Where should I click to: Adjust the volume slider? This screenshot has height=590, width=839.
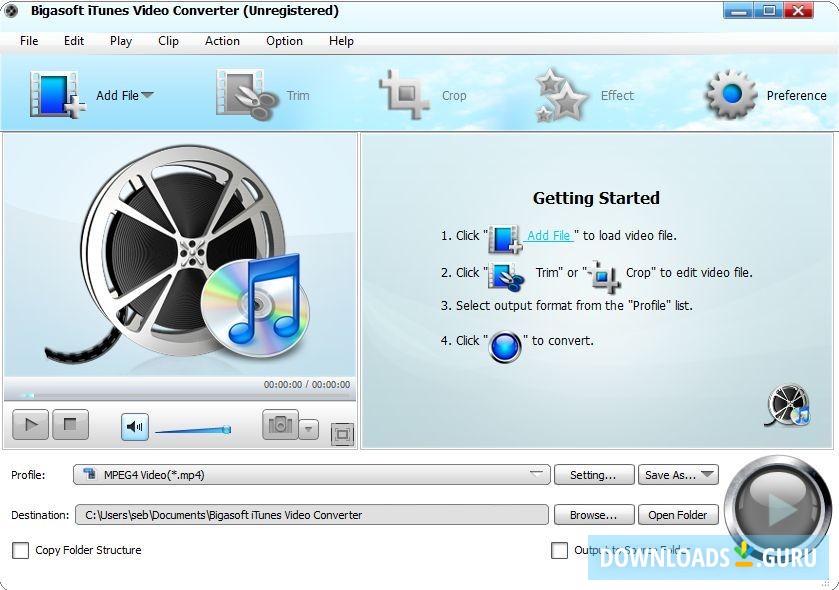coord(193,429)
